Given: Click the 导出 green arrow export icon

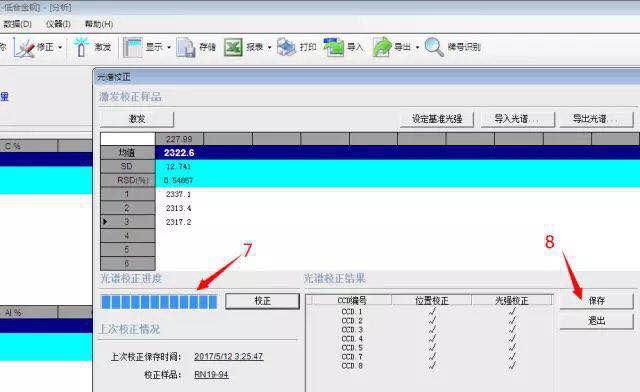Looking at the screenshot, I should click(x=382, y=47).
